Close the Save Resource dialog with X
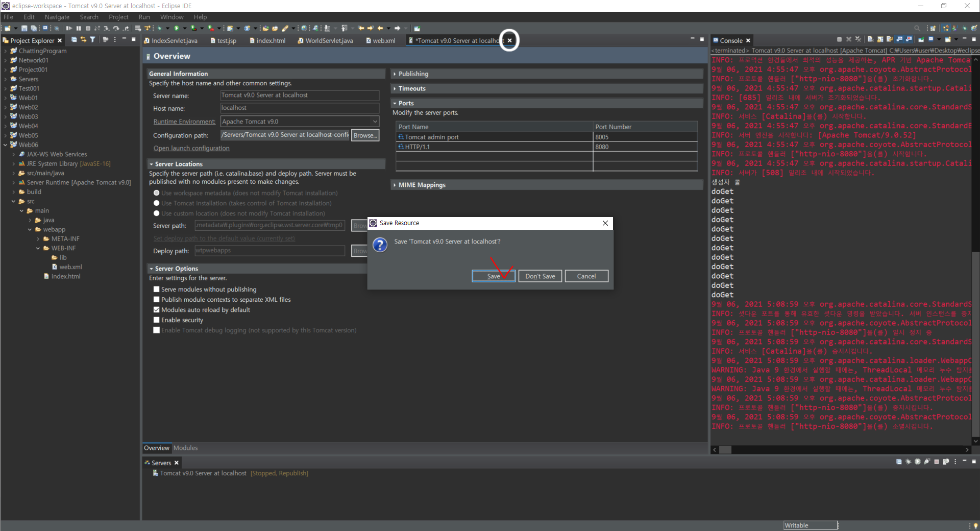This screenshot has width=980, height=531. pos(605,223)
